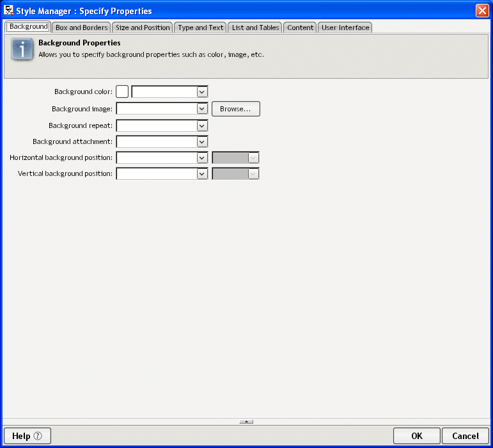Open the Size and Position tab
Screen dimensions: 493x448
(x=143, y=28)
